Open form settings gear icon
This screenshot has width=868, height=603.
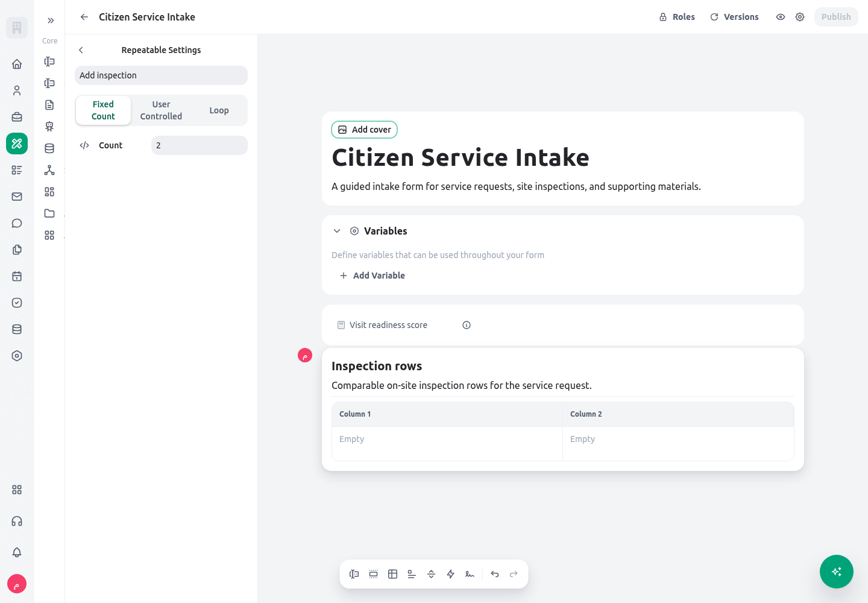click(800, 17)
